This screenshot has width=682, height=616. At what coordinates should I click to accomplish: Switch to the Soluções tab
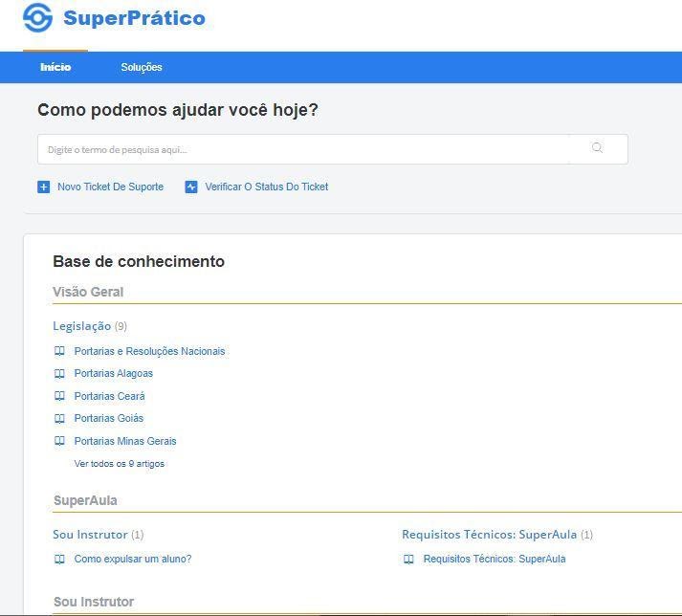click(142, 67)
